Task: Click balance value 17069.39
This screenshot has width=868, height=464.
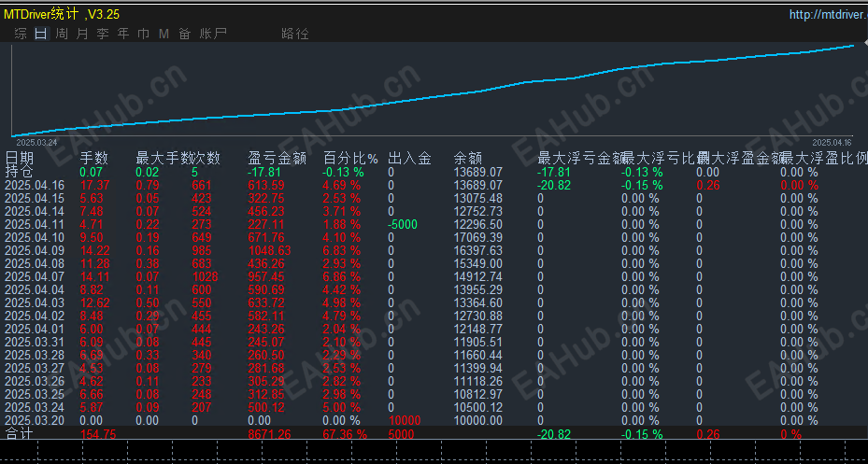Action: 477,238
